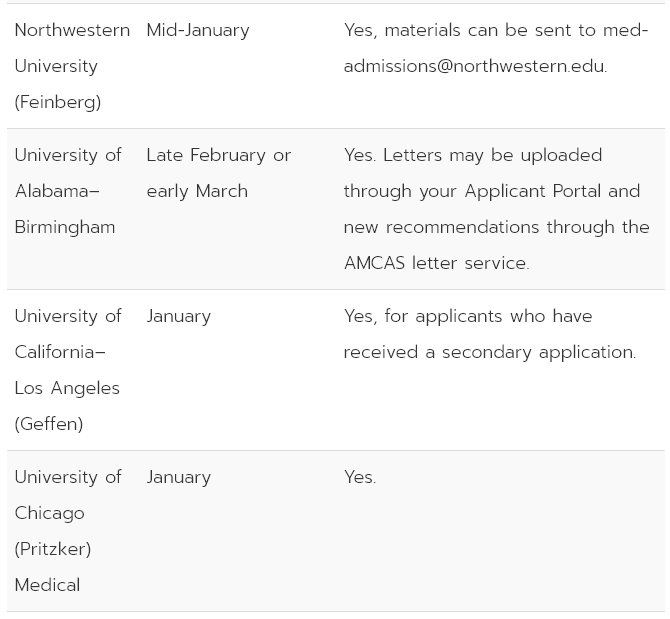Click the January date in the UCLA row
This screenshot has height=619, width=670.
click(179, 316)
